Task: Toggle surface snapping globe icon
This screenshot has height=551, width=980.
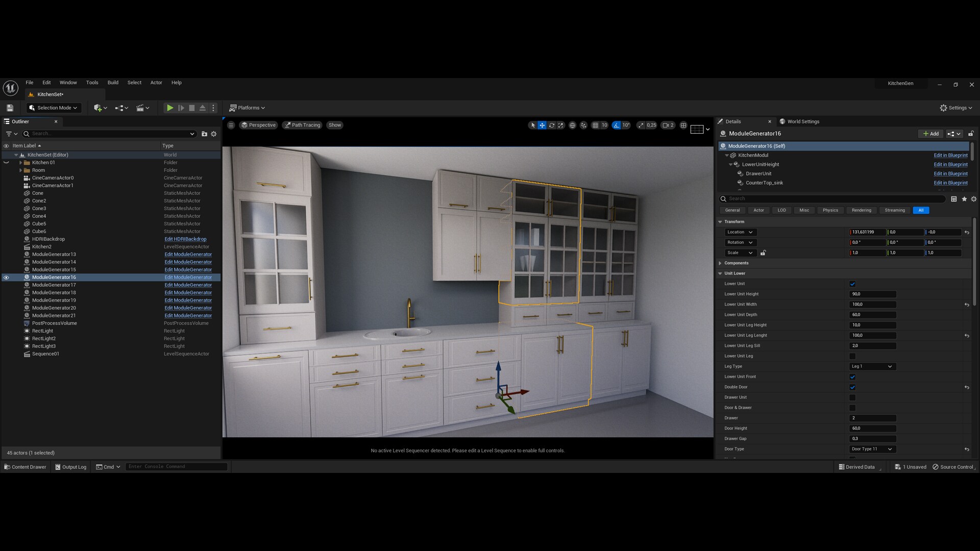Action: tap(584, 125)
